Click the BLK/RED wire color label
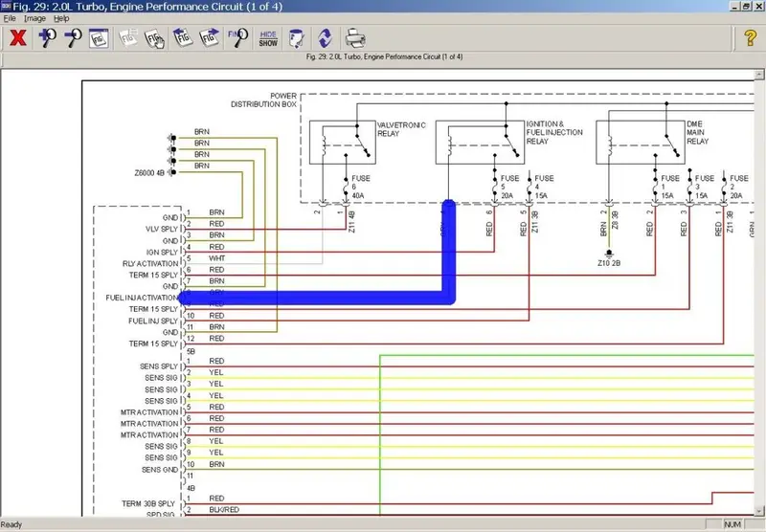This screenshot has width=766, height=532. tap(224, 510)
